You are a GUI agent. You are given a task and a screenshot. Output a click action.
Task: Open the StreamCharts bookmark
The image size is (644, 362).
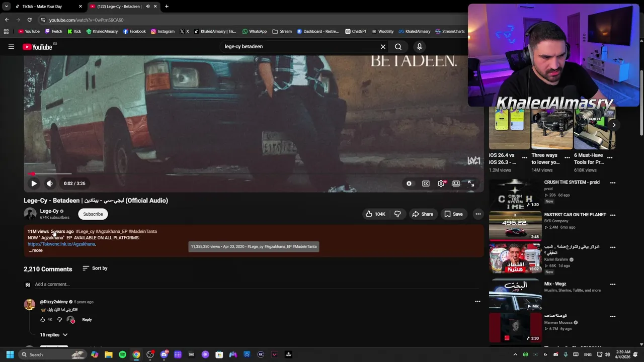point(450,32)
